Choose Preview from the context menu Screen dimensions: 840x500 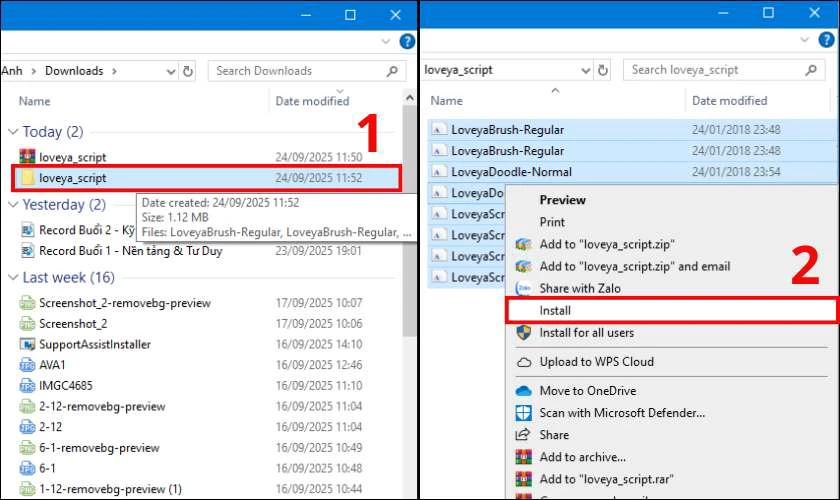pos(562,200)
